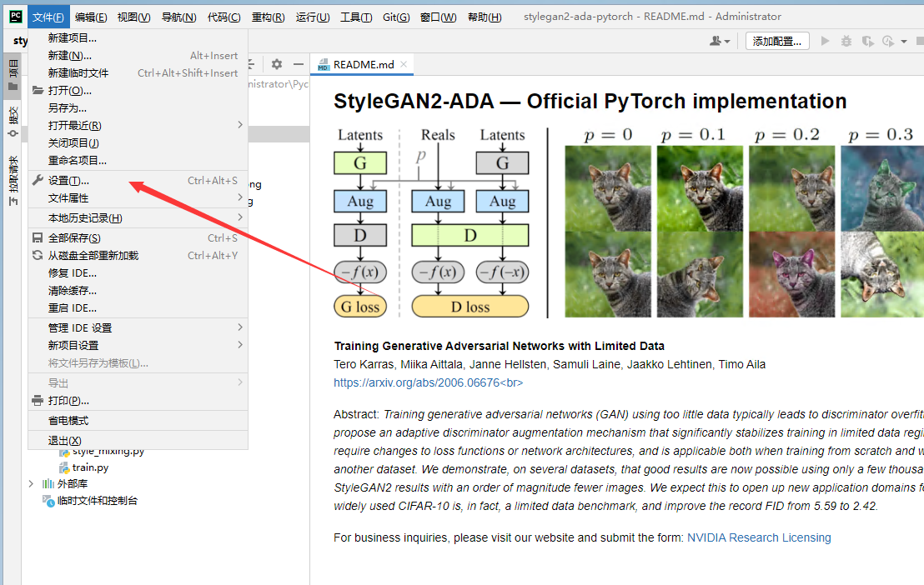Choose 另存为... menu entry
This screenshot has height=585, width=924.
click(x=138, y=107)
